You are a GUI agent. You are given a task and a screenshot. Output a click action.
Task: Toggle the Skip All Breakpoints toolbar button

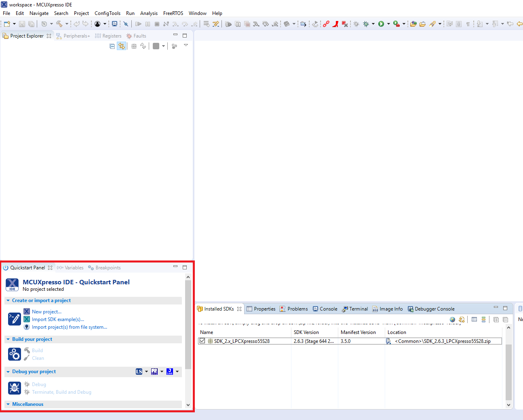point(126,24)
